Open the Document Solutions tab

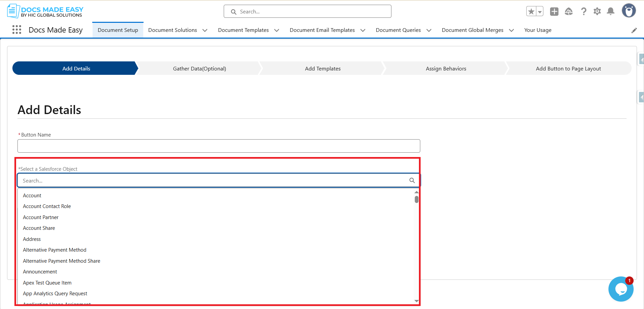pos(172,30)
